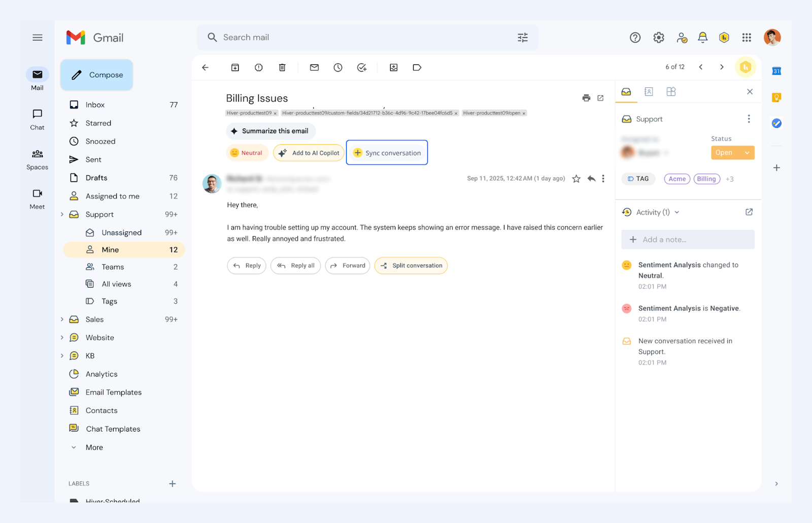Click the TAG button in Support panel
The image size is (812, 523).
(x=638, y=179)
